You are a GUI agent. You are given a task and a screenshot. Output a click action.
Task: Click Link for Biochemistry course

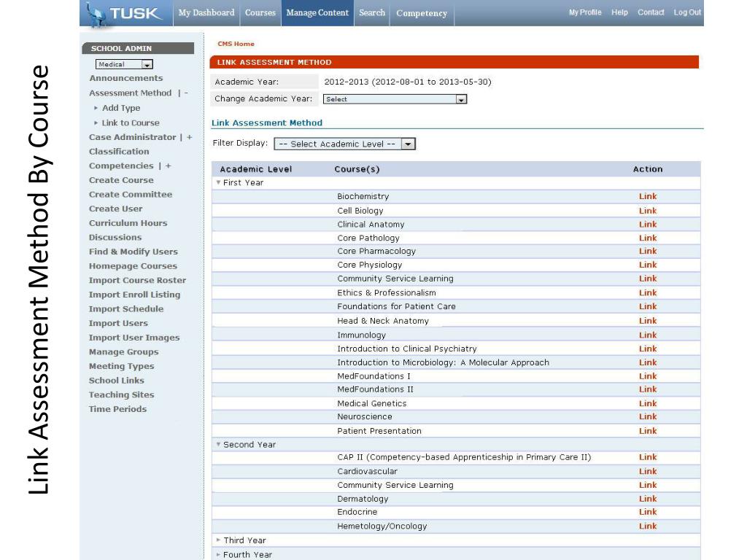[648, 196]
